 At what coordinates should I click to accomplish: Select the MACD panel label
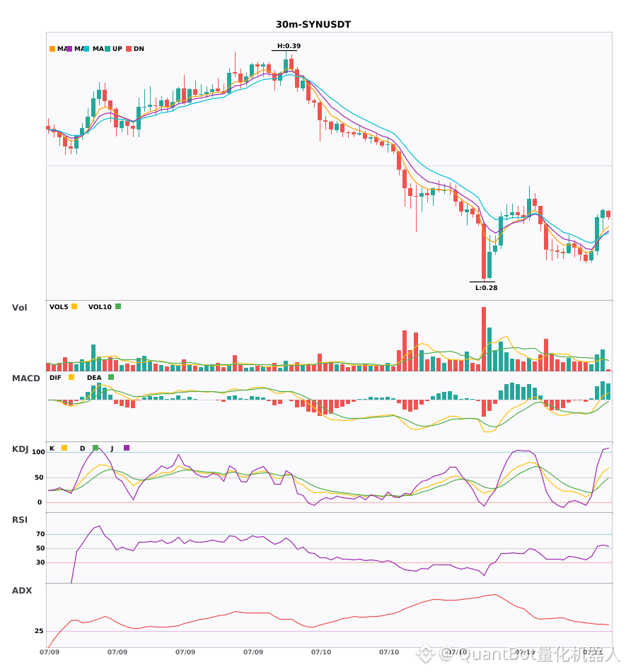click(x=25, y=378)
